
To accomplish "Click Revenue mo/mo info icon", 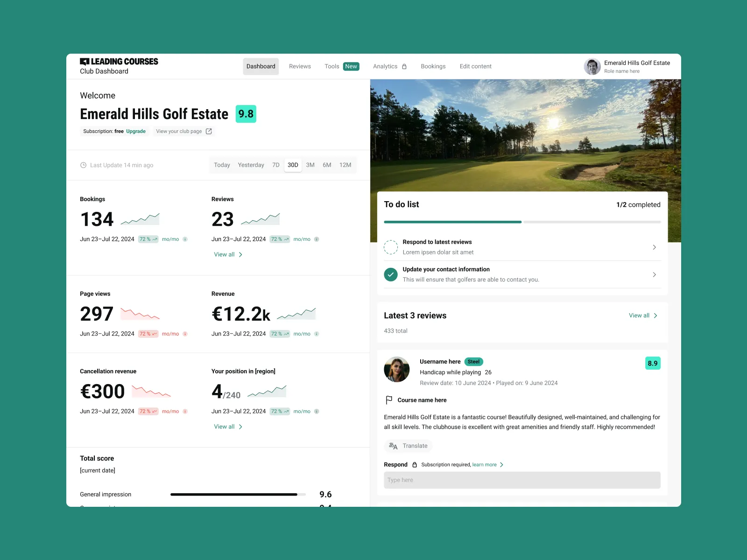I will pyautogui.click(x=317, y=334).
